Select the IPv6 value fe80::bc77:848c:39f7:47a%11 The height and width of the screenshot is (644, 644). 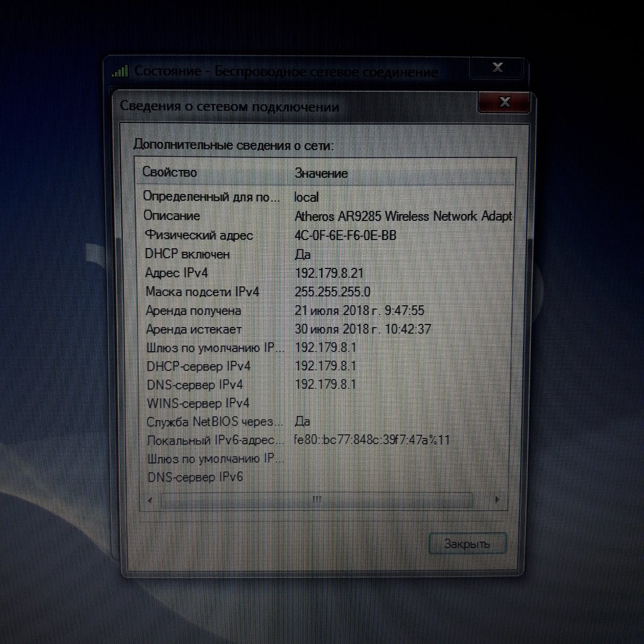(x=372, y=440)
